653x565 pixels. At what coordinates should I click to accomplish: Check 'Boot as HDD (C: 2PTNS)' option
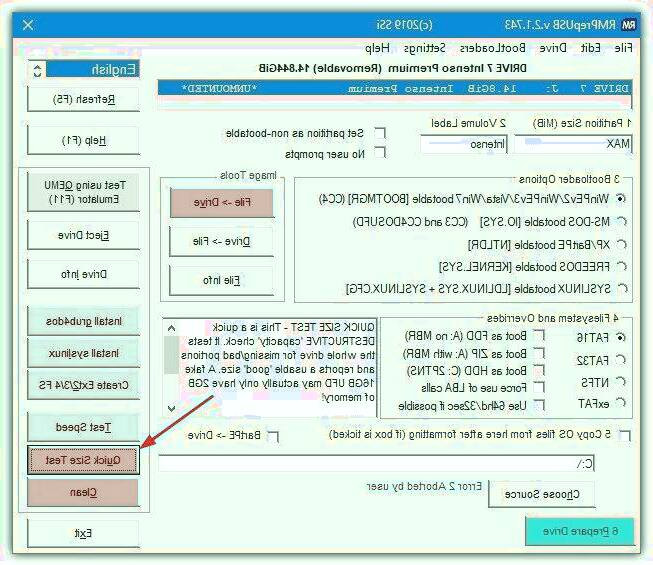pyautogui.click(x=539, y=370)
